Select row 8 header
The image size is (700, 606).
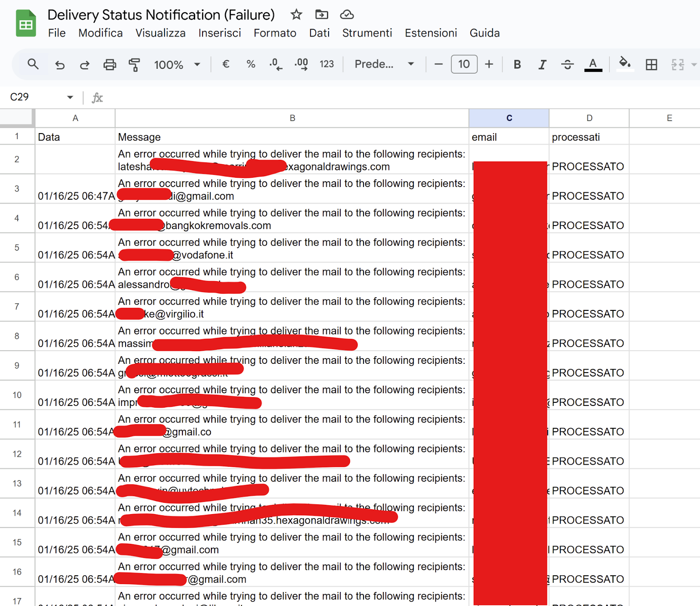click(x=17, y=336)
